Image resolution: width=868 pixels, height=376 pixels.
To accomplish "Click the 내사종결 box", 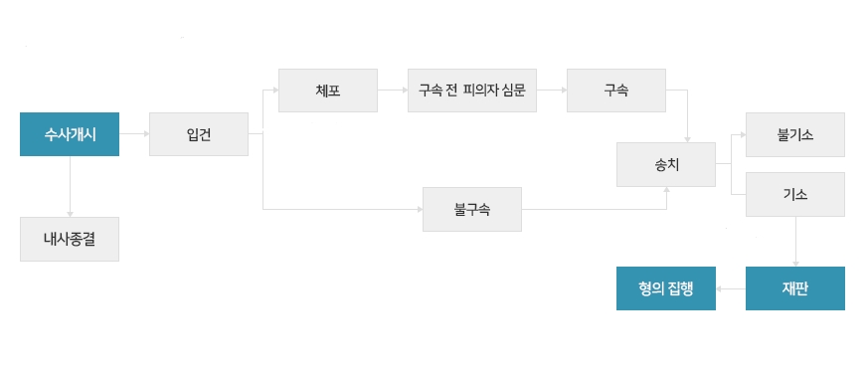I will pos(70,239).
